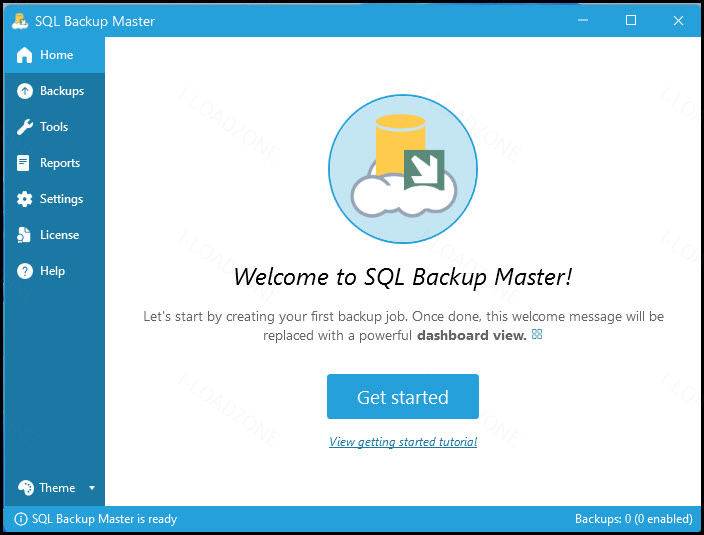Click the database cloud welcome illustration
Viewport: 704px width, 535px height.
point(403,169)
